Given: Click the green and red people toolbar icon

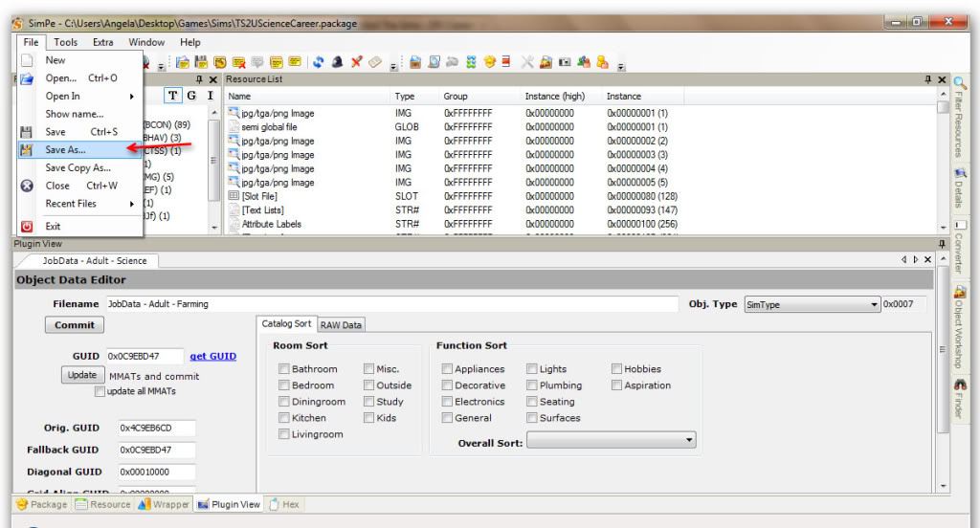Looking at the screenshot, I should (583, 61).
